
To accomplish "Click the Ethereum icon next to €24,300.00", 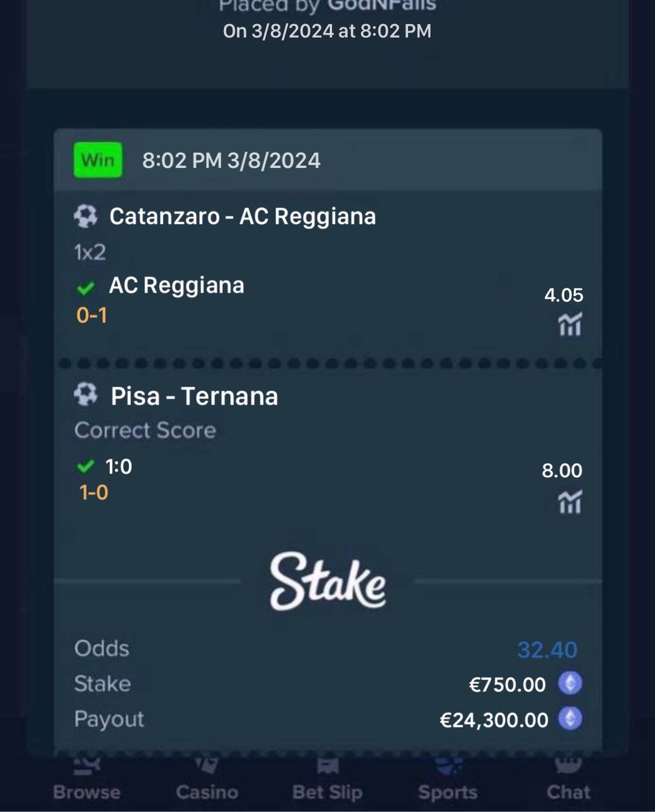I will (x=570, y=719).
